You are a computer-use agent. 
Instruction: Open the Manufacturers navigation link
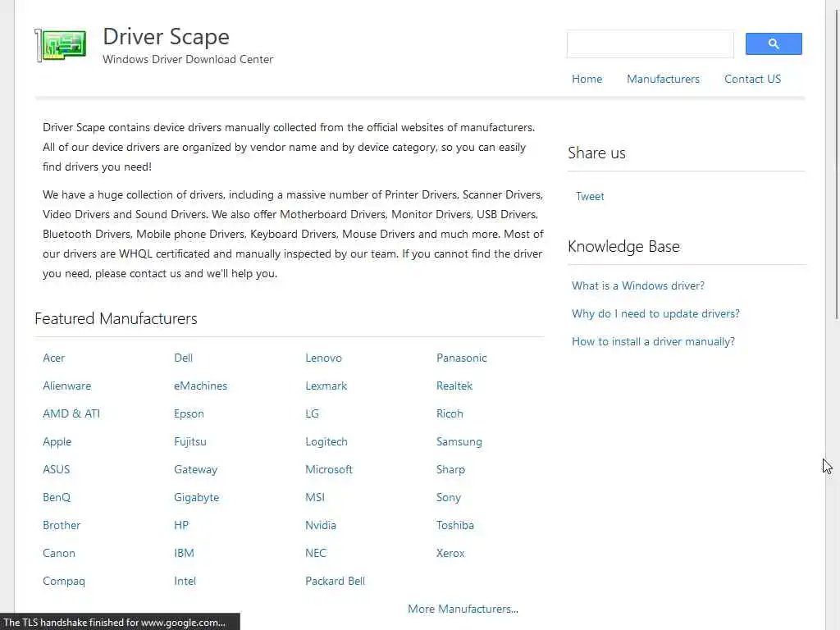click(x=663, y=80)
